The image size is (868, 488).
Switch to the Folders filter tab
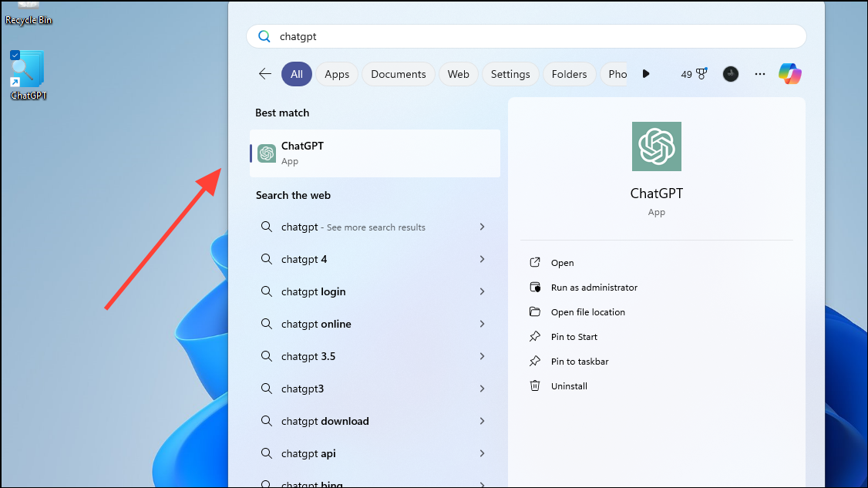point(569,74)
